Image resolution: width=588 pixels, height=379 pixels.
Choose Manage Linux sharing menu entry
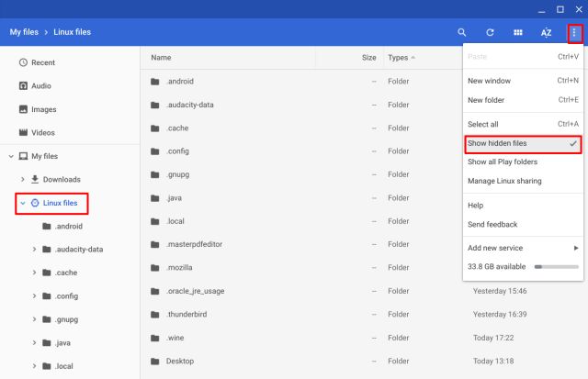coord(504,181)
